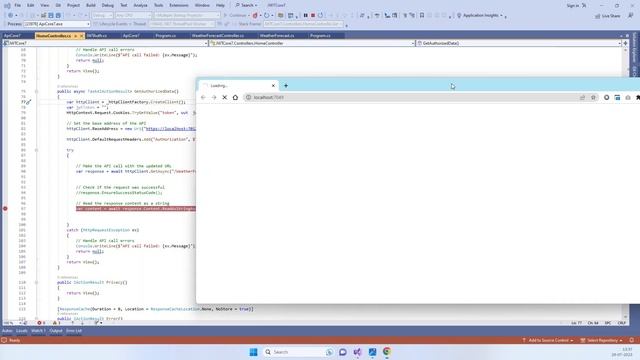Open the project navigation dropdown above editor
The image size is (640, 360).
click(105, 43)
